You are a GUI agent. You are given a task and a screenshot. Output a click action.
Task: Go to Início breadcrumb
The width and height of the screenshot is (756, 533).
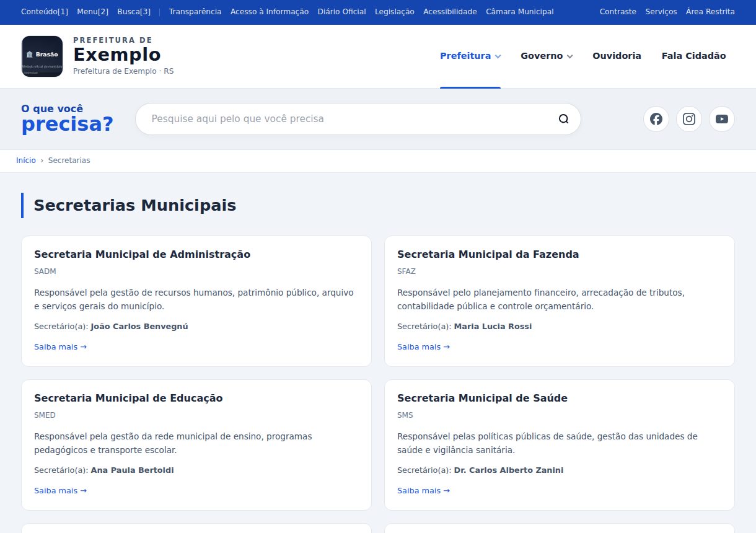click(x=26, y=161)
